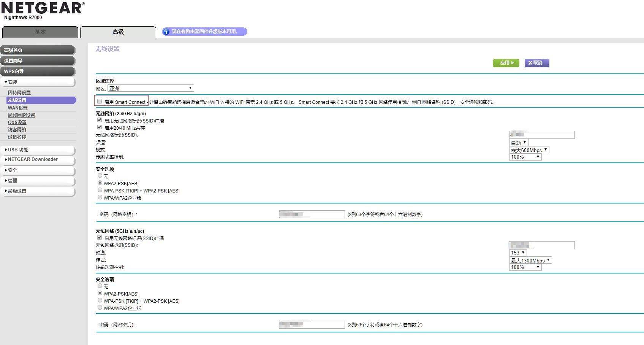
Task: Click the 取消 cancel button
Action: [536, 63]
